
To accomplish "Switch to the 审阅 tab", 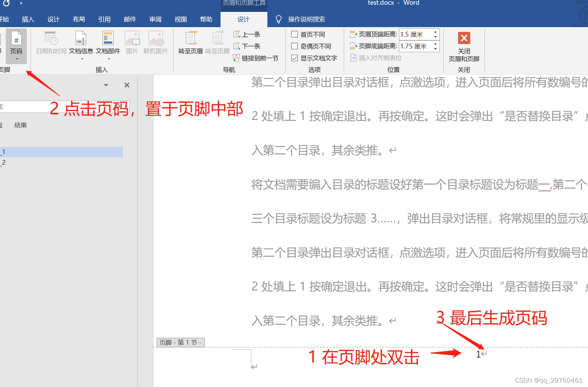I will click(155, 19).
